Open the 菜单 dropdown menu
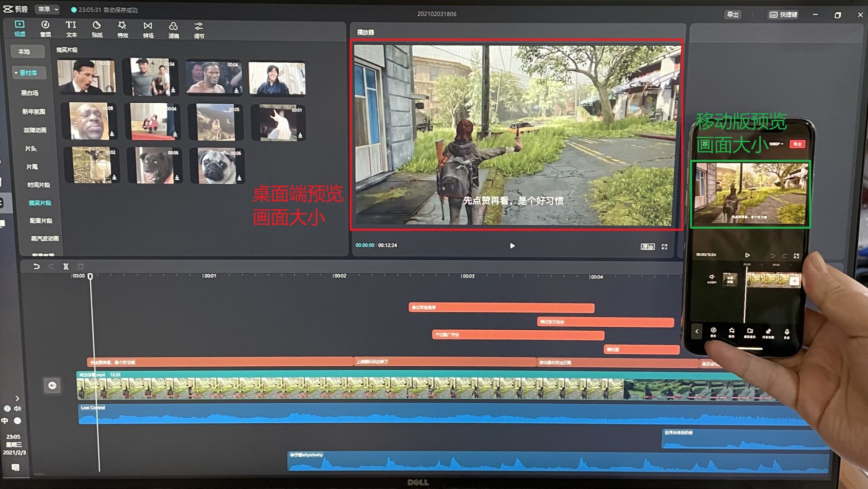 (47, 9)
